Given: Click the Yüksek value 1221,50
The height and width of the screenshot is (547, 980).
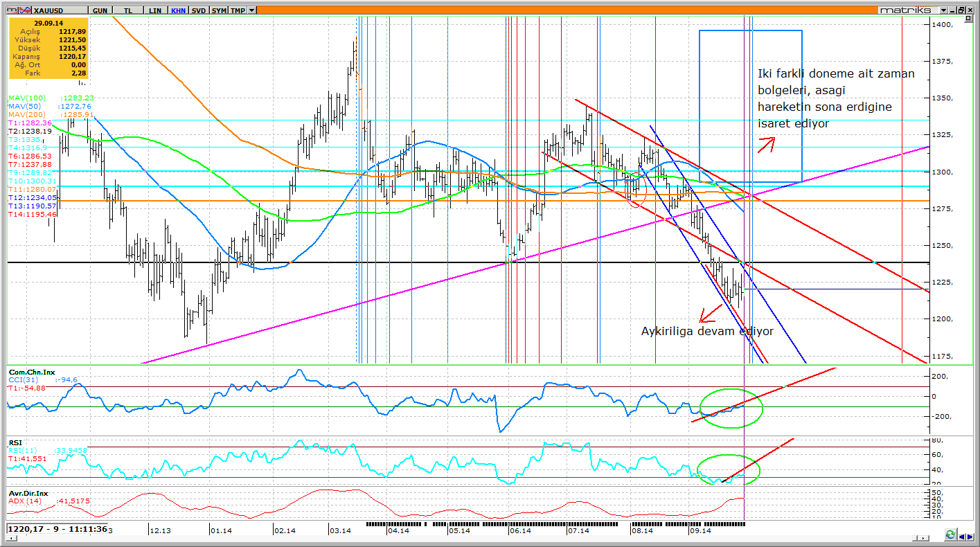Looking at the screenshot, I should [73, 39].
